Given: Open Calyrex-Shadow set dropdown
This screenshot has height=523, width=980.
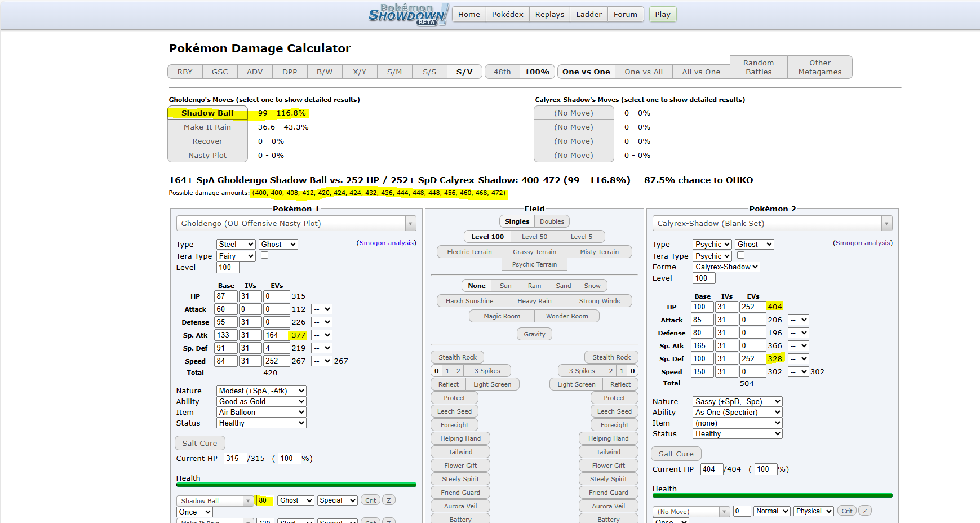Looking at the screenshot, I should (773, 223).
